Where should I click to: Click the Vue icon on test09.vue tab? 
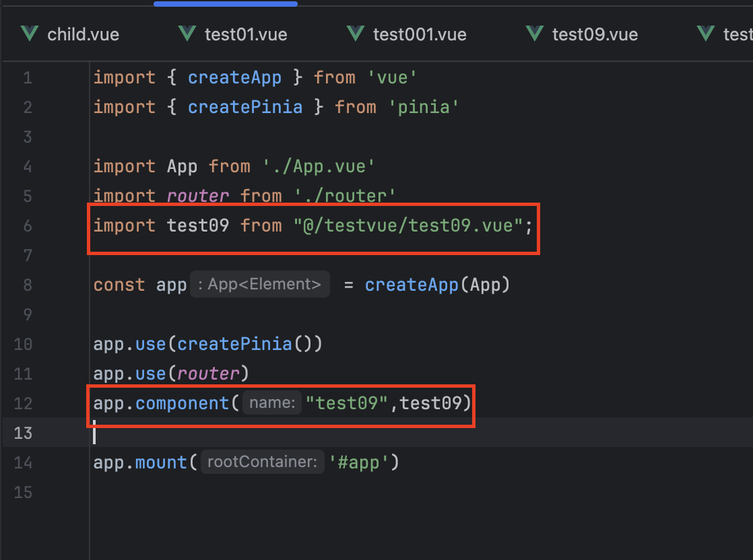click(x=535, y=34)
